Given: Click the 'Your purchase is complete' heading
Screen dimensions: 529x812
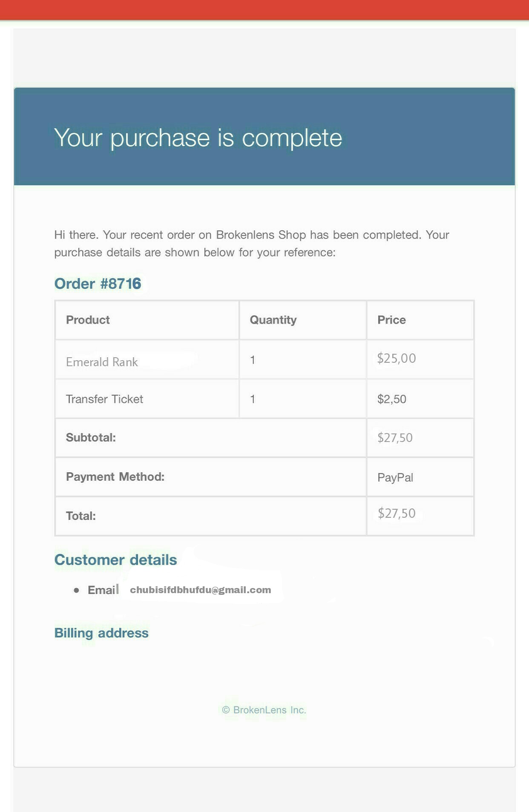Looking at the screenshot, I should point(198,138).
